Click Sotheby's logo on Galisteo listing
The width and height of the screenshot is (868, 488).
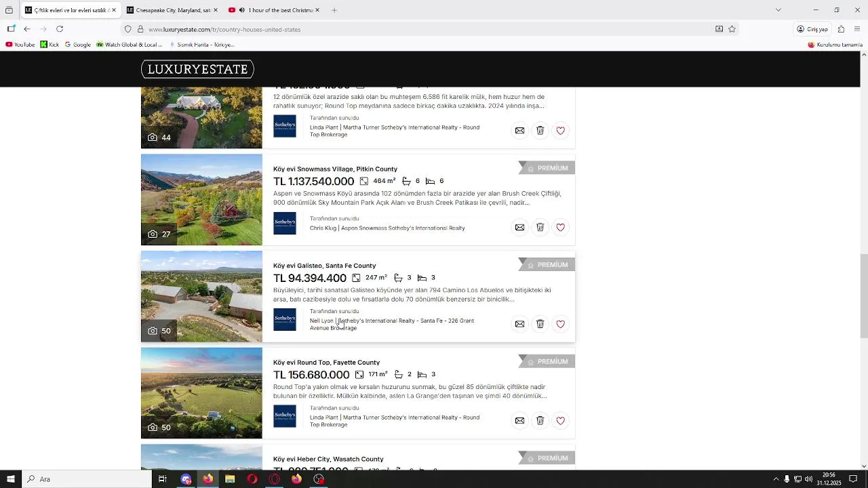tap(285, 319)
